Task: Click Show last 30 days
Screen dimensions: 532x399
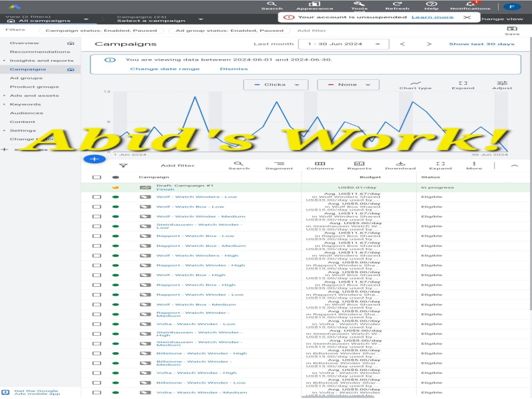Action: coord(481,44)
